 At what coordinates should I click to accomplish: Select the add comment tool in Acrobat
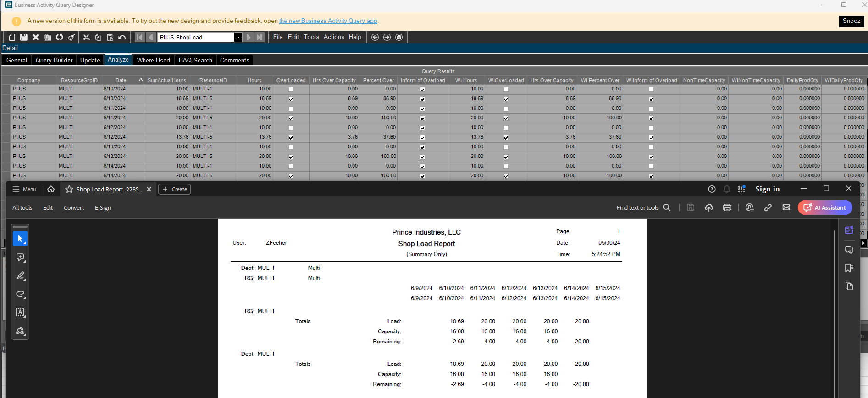point(20,258)
